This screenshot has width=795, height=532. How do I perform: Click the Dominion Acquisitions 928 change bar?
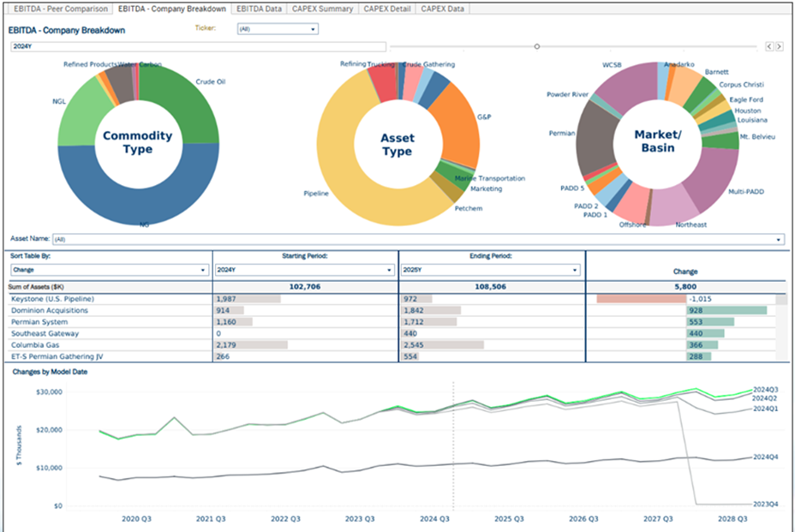(726, 310)
